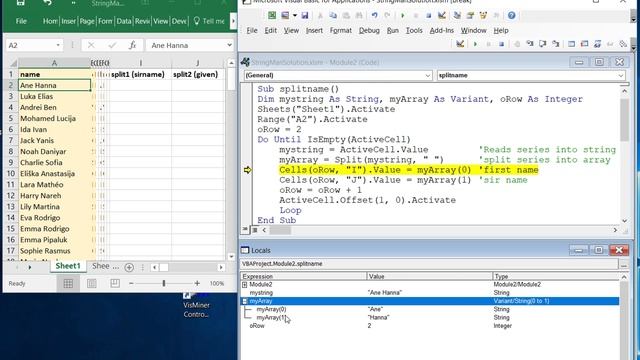The width and height of the screenshot is (640, 360).
Task: Open the Edit menu in VBA editor
Action: click(270, 30)
